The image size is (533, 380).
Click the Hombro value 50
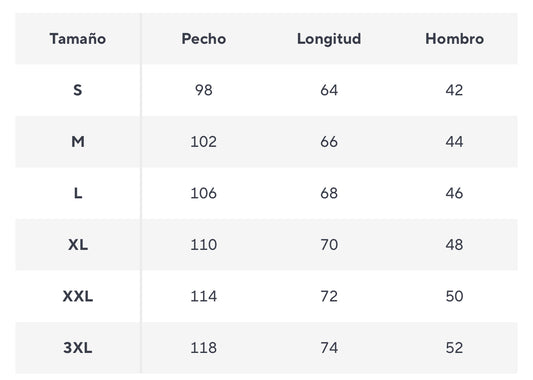[454, 296]
